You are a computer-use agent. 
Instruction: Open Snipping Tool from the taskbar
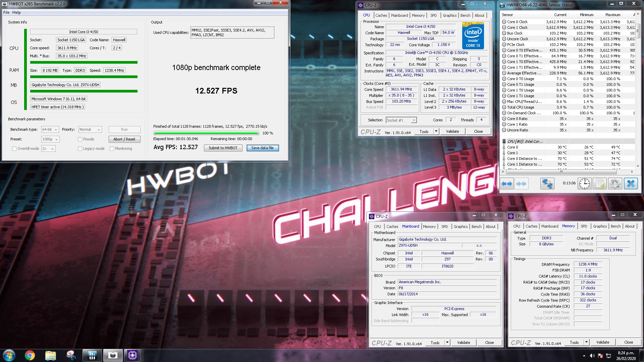tap(71, 355)
